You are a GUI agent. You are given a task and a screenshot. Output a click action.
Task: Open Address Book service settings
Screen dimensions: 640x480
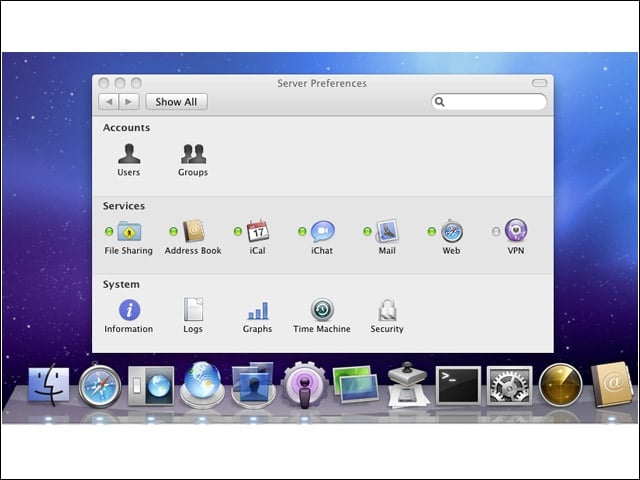(193, 238)
